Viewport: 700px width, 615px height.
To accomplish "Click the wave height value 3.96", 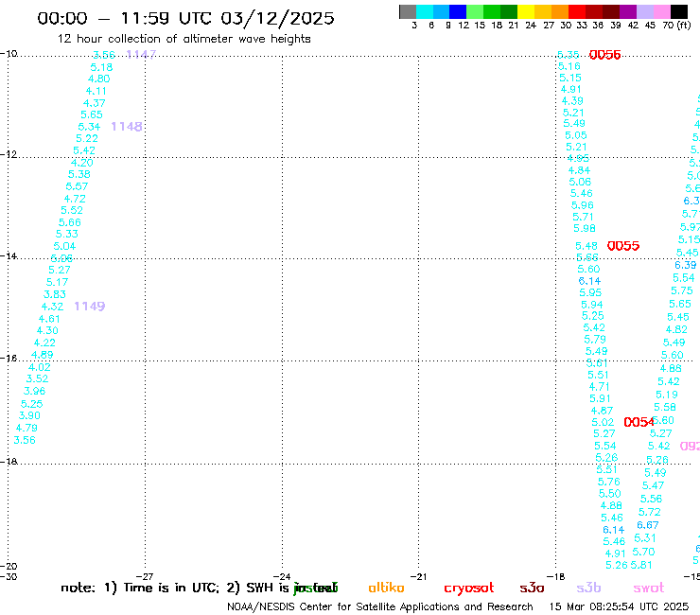I will pyautogui.click(x=34, y=391).
